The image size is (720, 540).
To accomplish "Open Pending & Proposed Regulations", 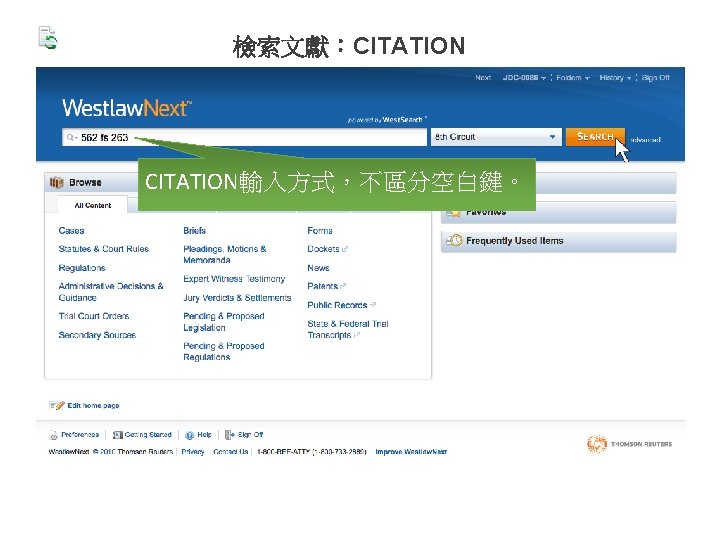I will pos(224,351).
